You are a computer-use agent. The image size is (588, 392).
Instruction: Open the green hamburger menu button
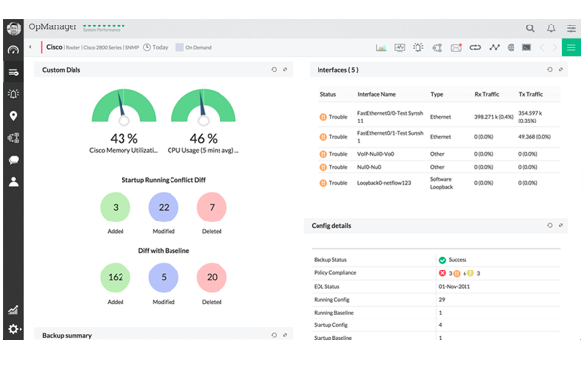[572, 47]
